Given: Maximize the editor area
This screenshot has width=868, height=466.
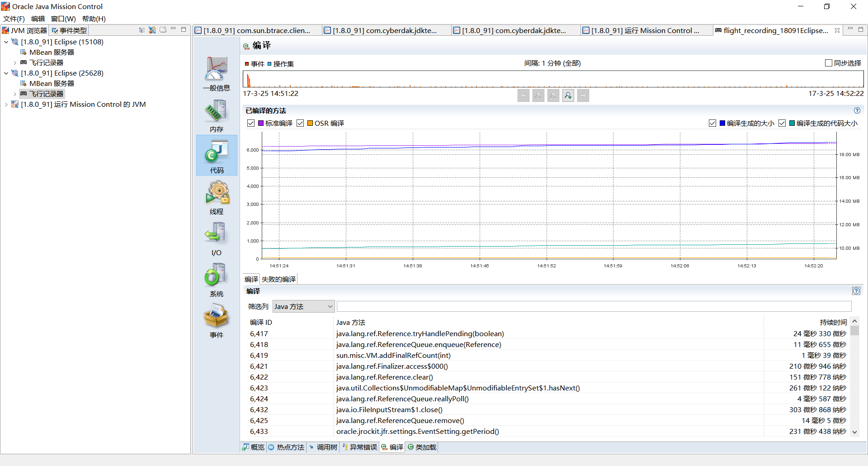Looking at the screenshot, I should [861, 29].
